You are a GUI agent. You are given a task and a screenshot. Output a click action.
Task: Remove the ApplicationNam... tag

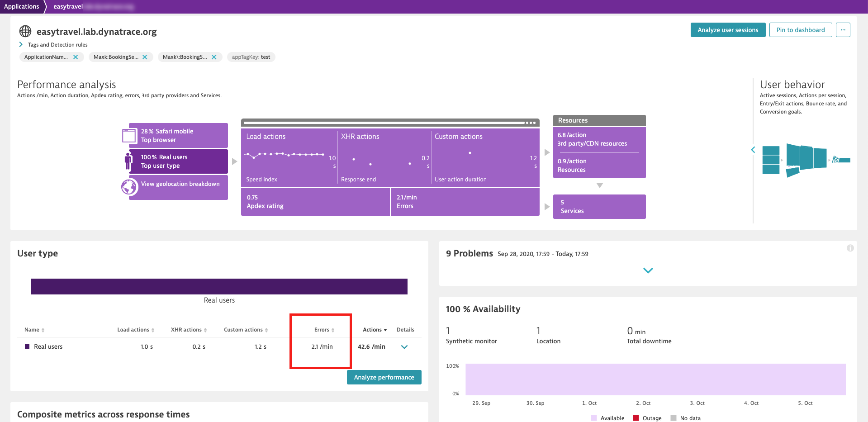tap(76, 57)
